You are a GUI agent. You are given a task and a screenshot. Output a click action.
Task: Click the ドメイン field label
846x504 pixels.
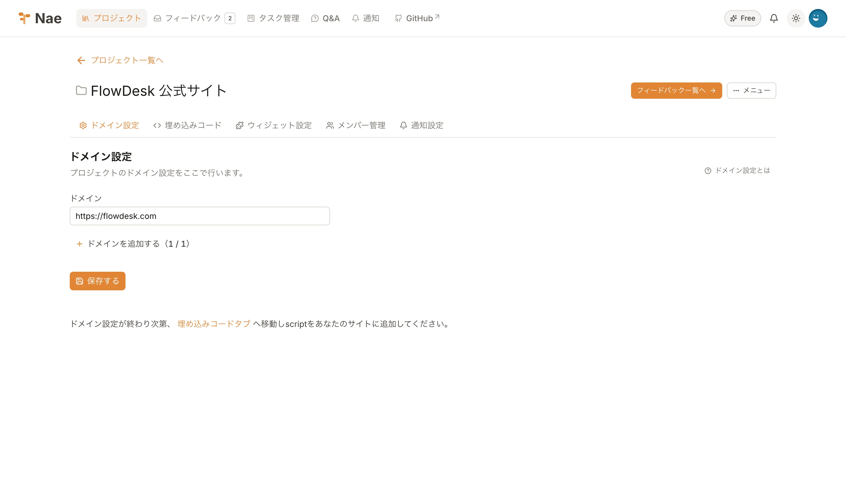coord(86,198)
